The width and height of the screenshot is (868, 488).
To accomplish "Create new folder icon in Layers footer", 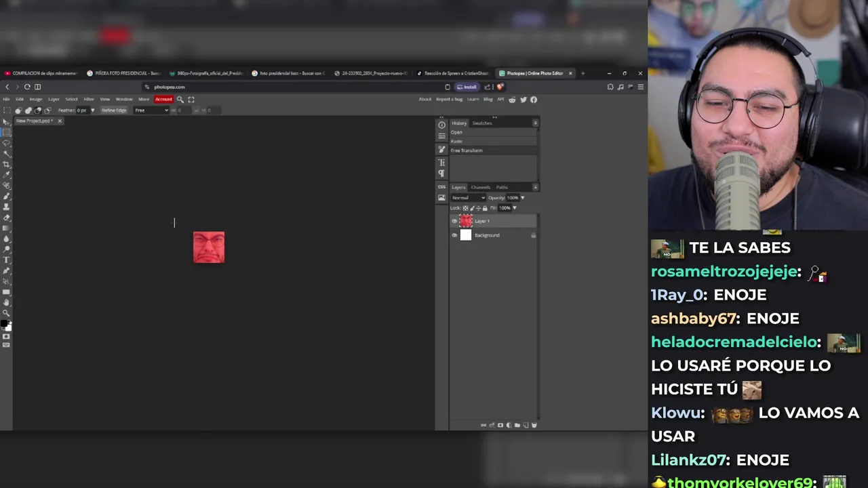I will click(517, 425).
